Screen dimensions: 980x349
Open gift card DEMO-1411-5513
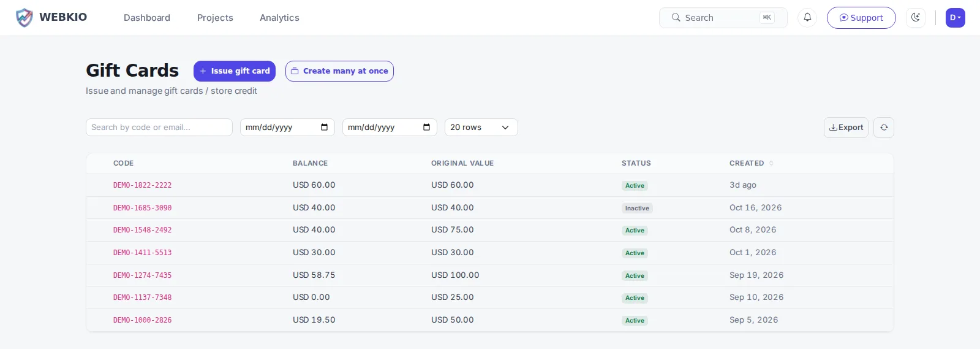click(x=142, y=253)
